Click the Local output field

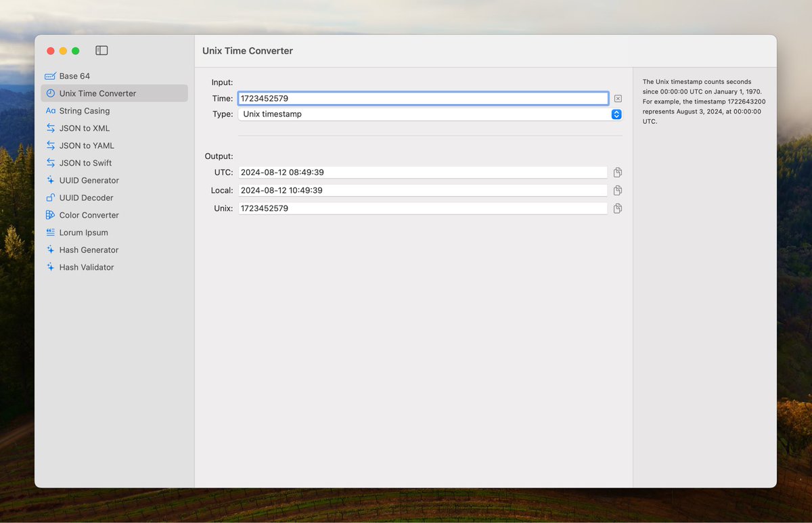pyautogui.click(x=423, y=191)
